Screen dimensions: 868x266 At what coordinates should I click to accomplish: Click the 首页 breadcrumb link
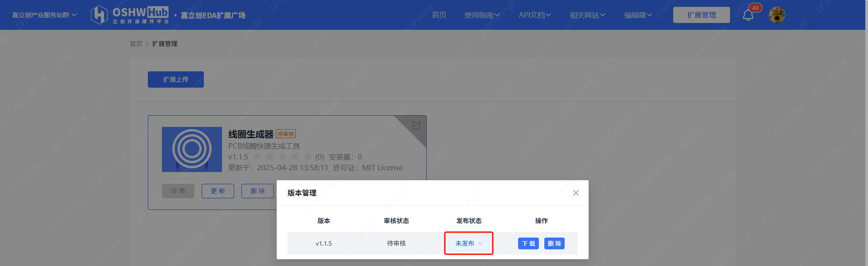(136, 44)
